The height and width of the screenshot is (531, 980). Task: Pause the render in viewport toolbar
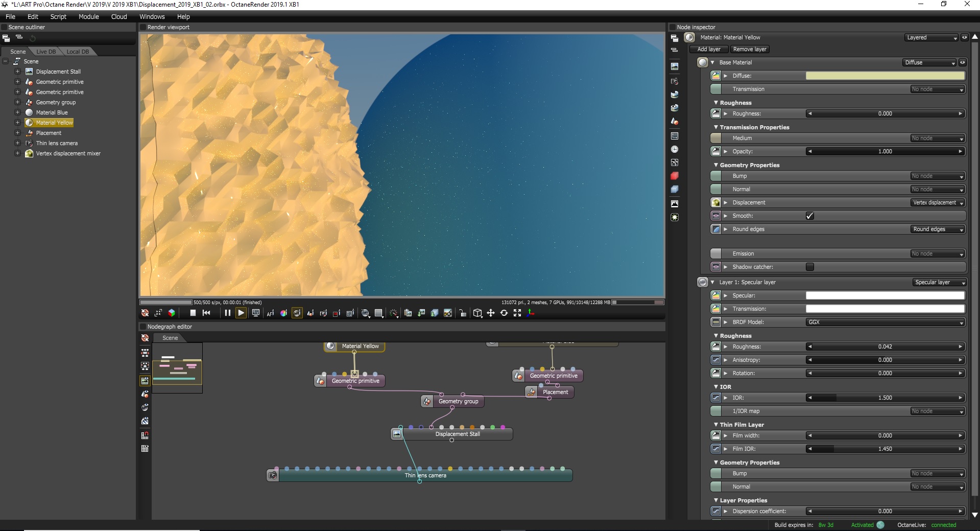click(x=228, y=313)
